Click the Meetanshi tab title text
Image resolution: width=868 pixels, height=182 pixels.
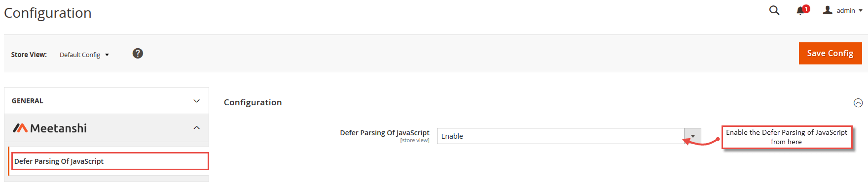click(58, 128)
